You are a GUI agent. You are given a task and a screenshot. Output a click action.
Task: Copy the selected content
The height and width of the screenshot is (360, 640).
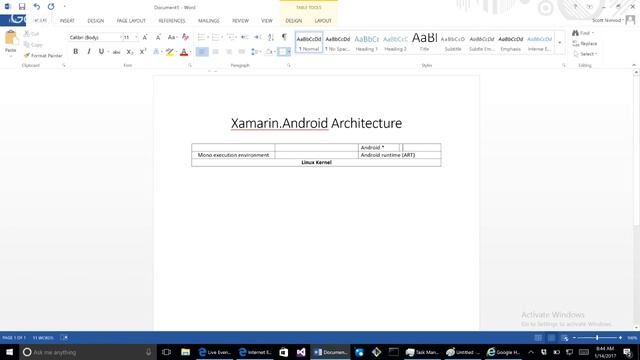[x=33, y=45]
